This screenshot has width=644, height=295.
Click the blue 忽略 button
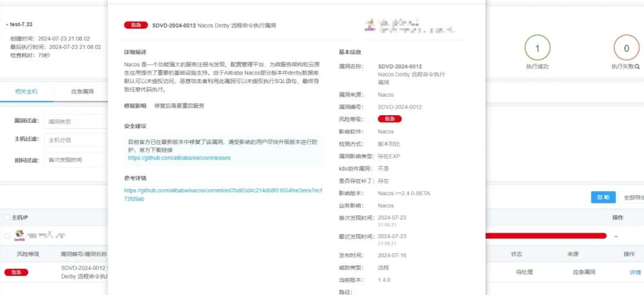(x=603, y=197)
